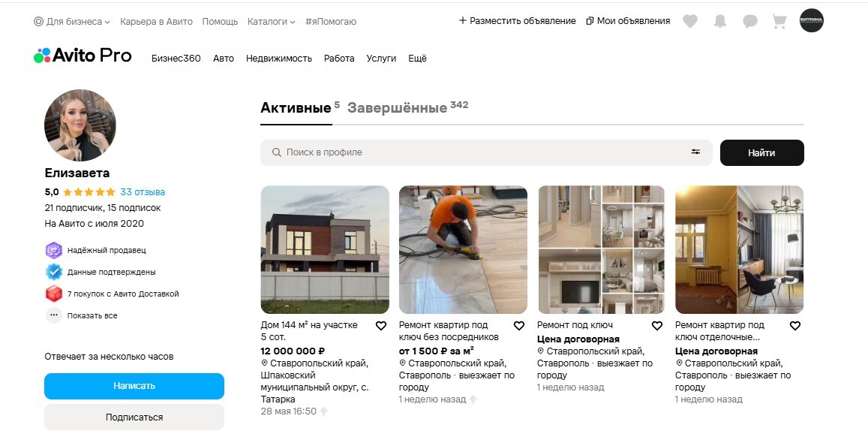
Task: Click the Avito Pro logo
Action: tap(83, 56)
